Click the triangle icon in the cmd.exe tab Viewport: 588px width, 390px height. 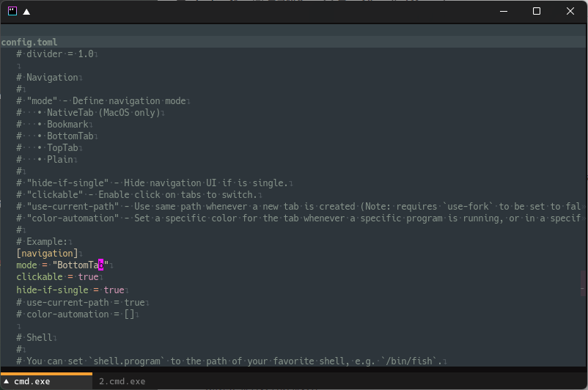(7, 381)
